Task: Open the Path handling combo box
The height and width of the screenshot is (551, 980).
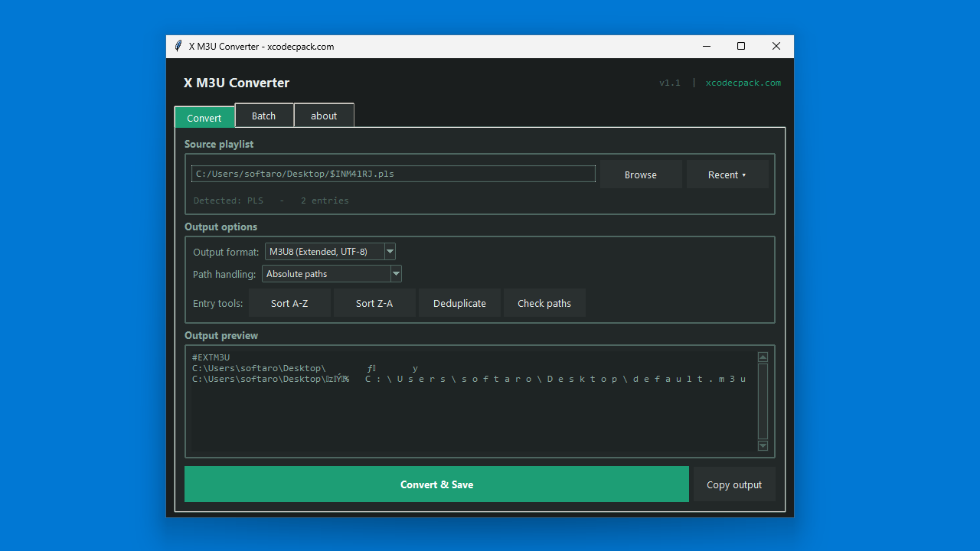Action: point(332,273)
